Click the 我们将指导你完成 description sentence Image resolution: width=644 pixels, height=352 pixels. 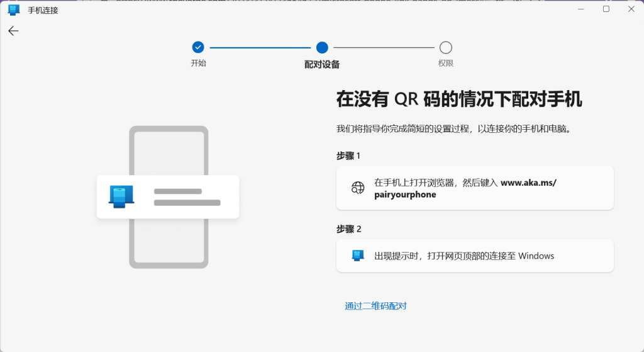click(x=454, y=128)
